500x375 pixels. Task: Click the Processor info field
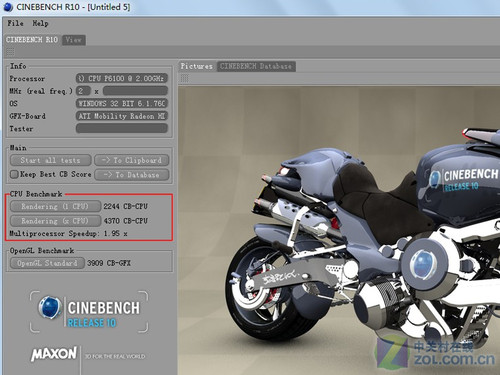coord(122,78)
